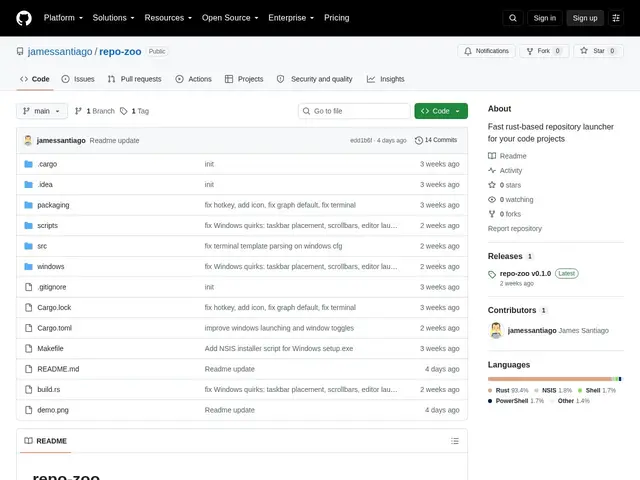View 1 Branch link

tap(95, 111)
